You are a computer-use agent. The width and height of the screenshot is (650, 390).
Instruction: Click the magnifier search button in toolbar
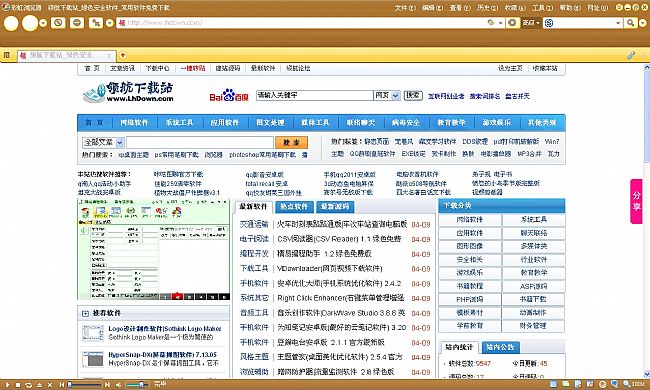point(631,23)
